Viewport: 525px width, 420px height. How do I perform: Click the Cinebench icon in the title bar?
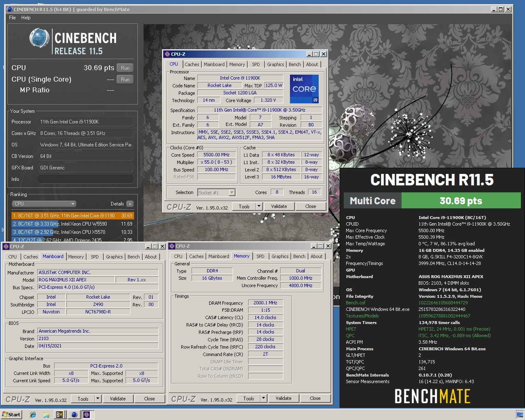click(9, 9)
